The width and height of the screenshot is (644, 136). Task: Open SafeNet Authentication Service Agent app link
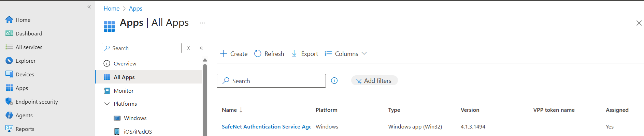pyautogui.click(x=266, y=126)
